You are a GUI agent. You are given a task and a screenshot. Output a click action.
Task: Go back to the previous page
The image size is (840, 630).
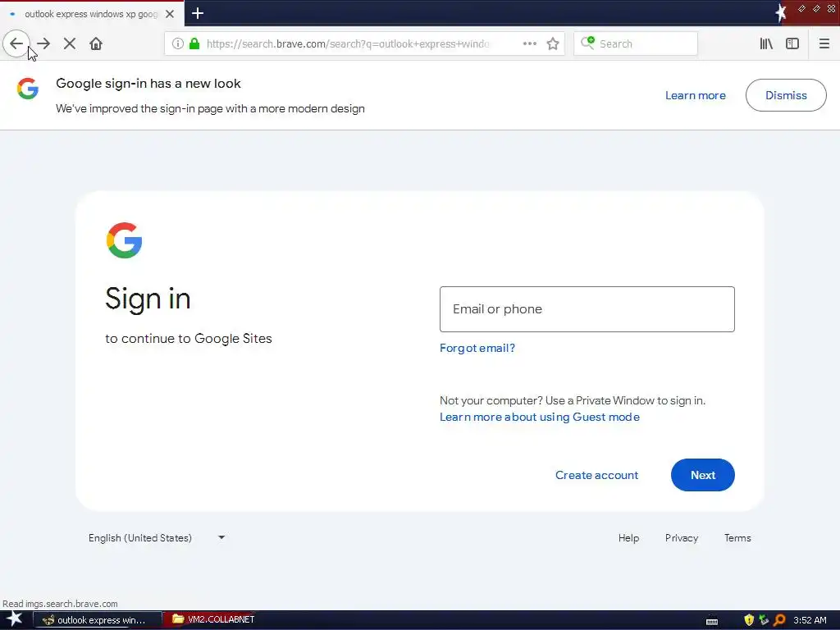(16, 43)
